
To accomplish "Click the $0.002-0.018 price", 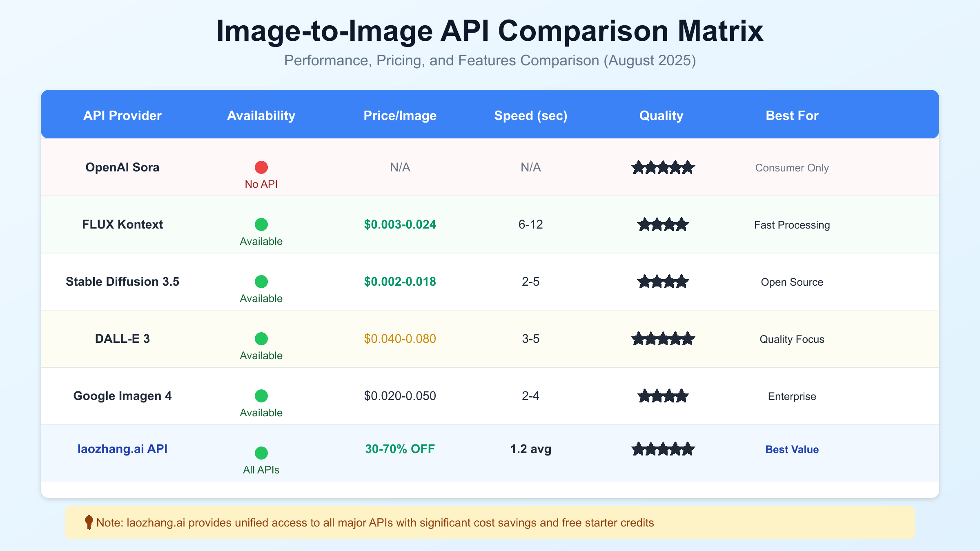I will pos(400,282).
